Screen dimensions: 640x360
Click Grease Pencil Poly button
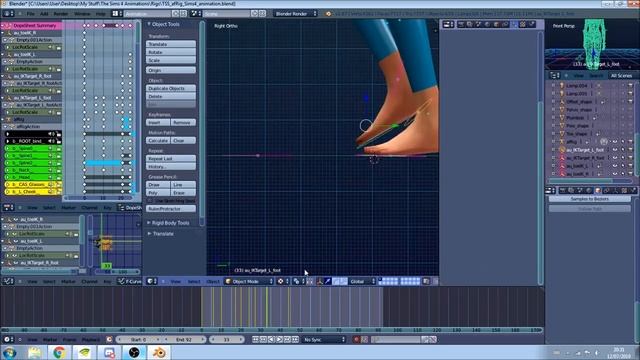click(x=158, y=193)
